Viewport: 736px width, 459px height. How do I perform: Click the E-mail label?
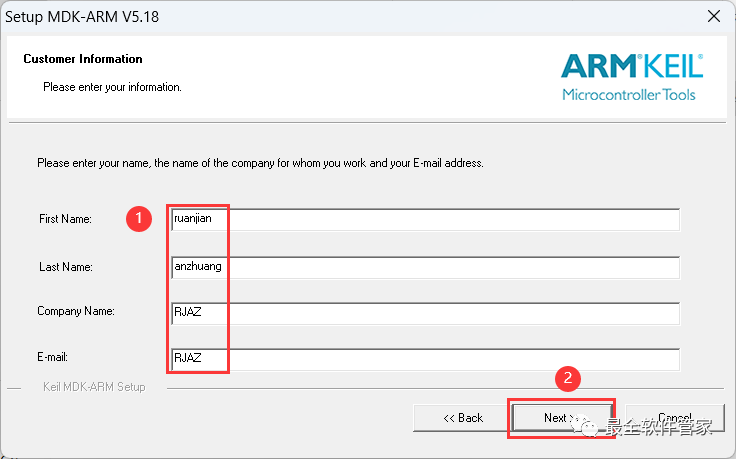coord(54,357)
